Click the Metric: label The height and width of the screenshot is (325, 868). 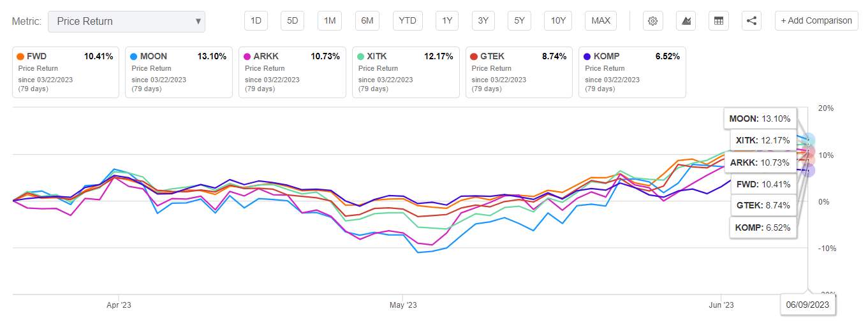point(27,21)
